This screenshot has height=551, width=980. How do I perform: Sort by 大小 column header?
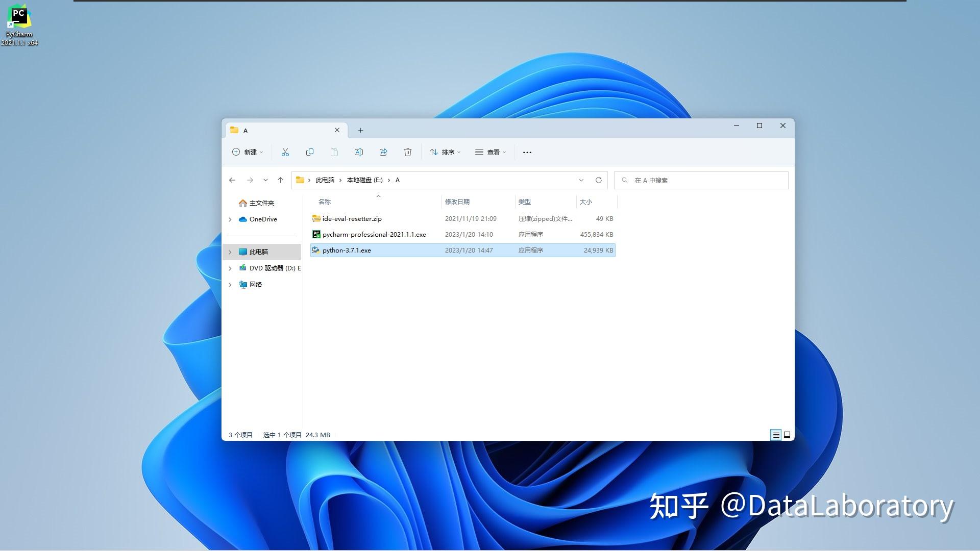[586, 202]
